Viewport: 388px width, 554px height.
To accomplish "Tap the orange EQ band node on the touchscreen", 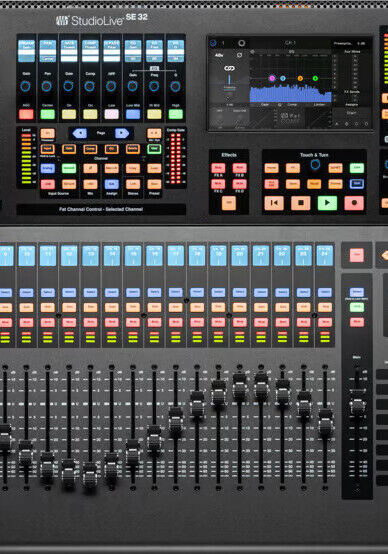I will [x=300, y=78].
